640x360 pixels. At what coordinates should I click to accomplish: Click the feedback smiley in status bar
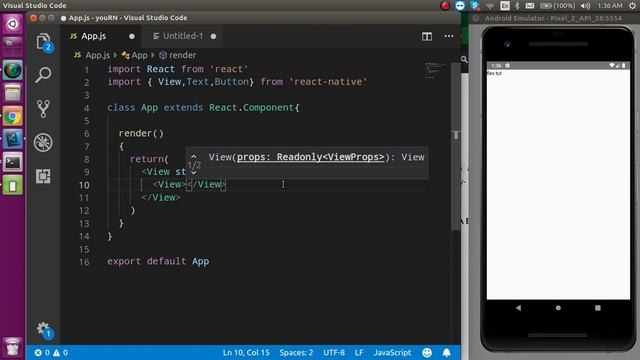click(427, 352)
